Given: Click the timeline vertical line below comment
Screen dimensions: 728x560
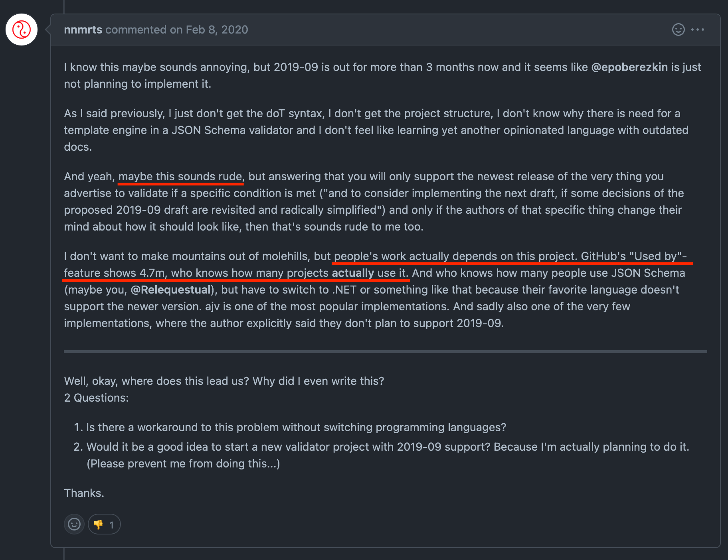Looking at the screenshot, I should (x=64, y=554).
